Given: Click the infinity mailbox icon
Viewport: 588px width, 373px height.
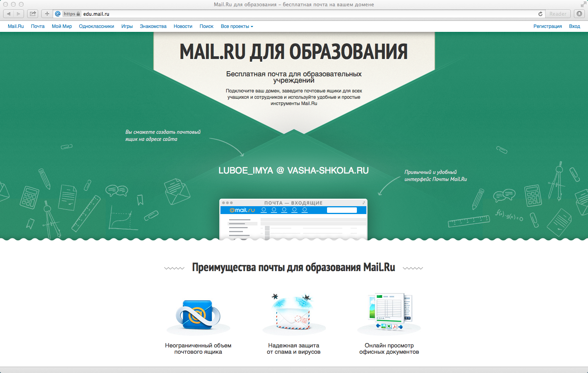Looking at the screenshot, I should [198, 315].
